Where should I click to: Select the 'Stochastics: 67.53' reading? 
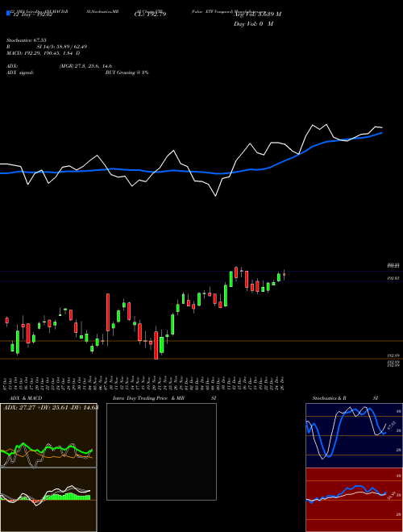(x=26, y=40)
